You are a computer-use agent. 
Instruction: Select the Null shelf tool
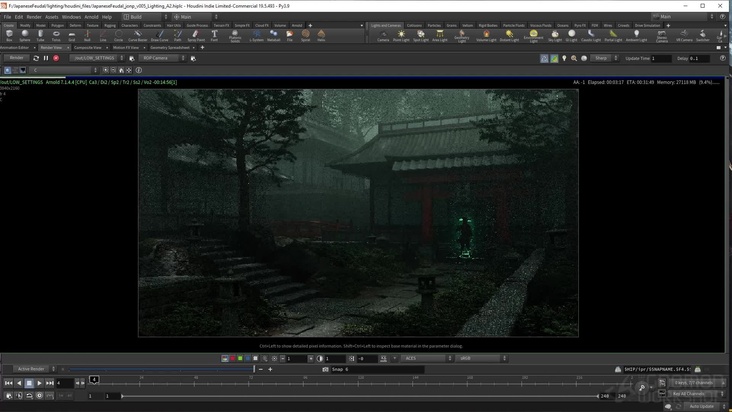[x=87, y=35]
